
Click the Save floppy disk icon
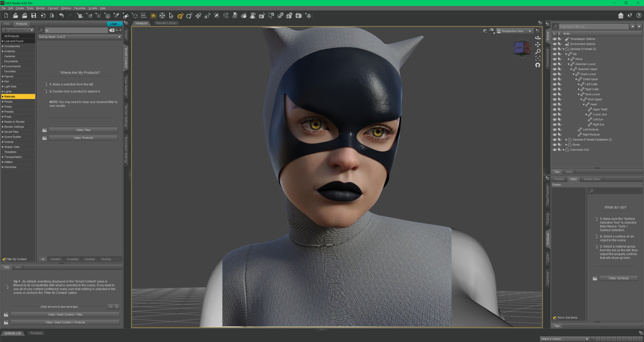34,16
